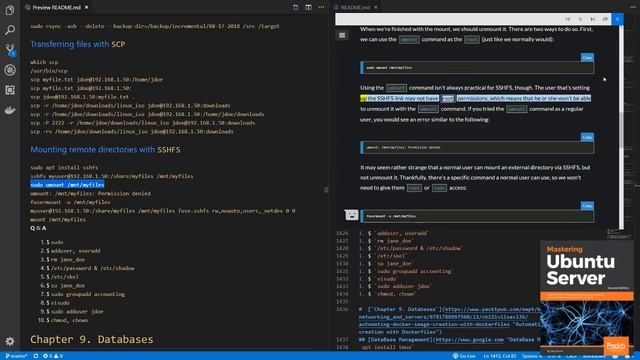Click Go Live in the status bar

click(464, 356)
